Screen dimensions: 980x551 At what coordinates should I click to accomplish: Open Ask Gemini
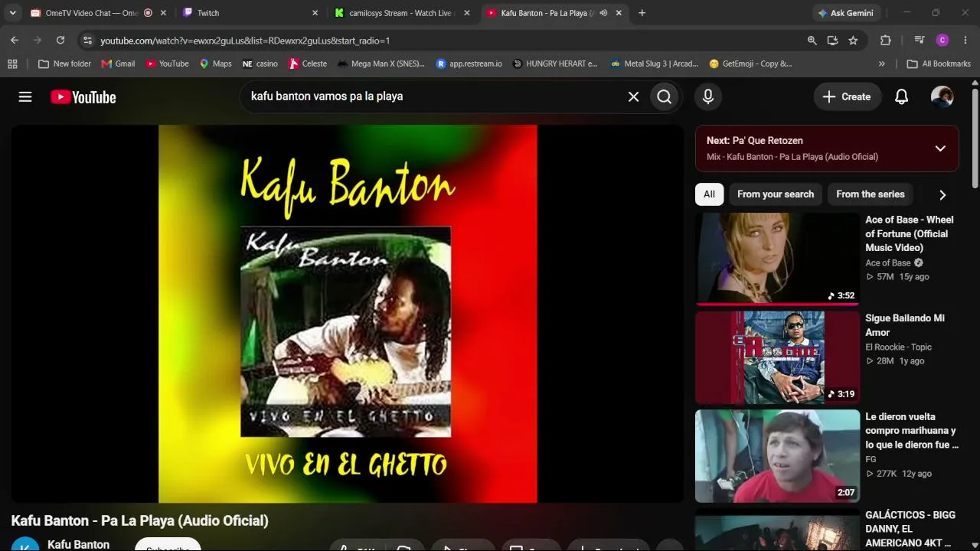pos(845,13)
